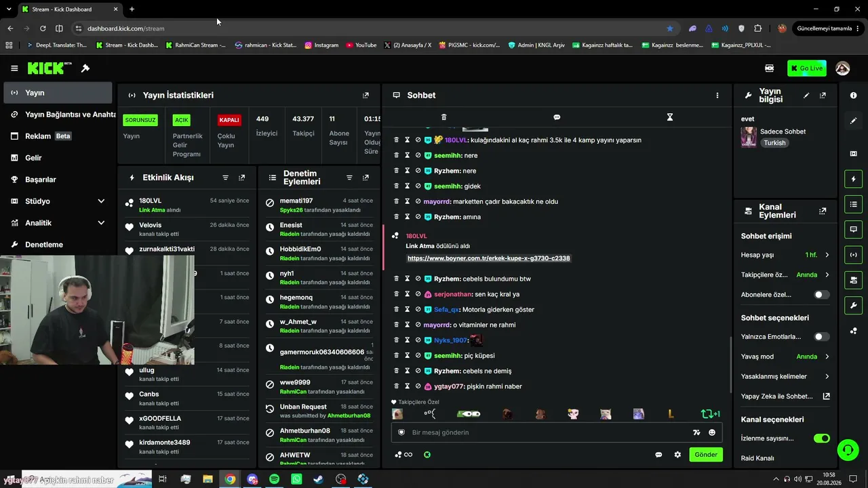The height and width of the screenshot is (488, 868).
Task: Click the icon left of Go Live
Action: coord(769,68)
